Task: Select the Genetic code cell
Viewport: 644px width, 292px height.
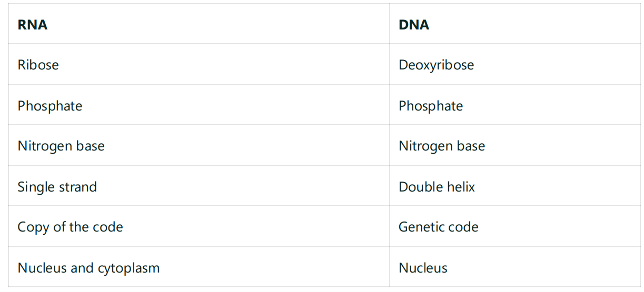Action: [439, 227]
